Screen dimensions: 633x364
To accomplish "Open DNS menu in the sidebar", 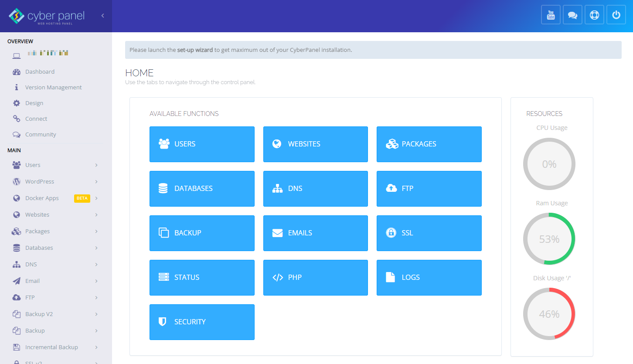I will tap(56, 265).
